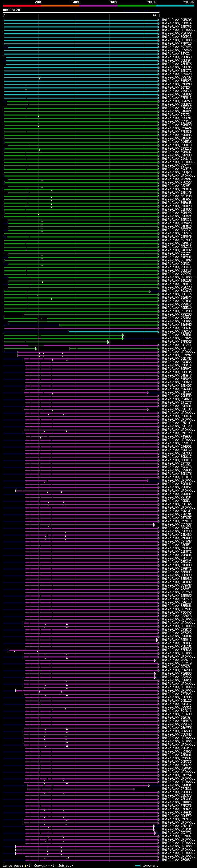The width and height of the screenshot is (197, 868).
Task: Select the UniRef100_Q654V3 label
Action: pyautogui.click(x=177, y=223)
